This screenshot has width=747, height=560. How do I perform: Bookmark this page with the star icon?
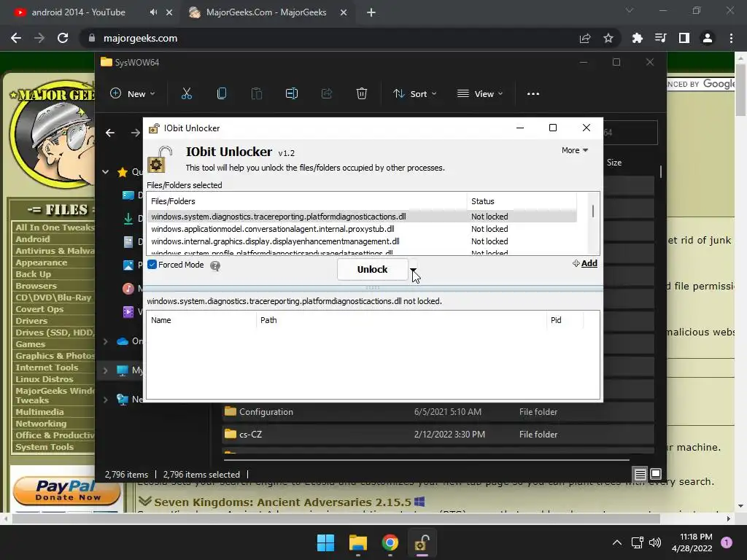608,38
